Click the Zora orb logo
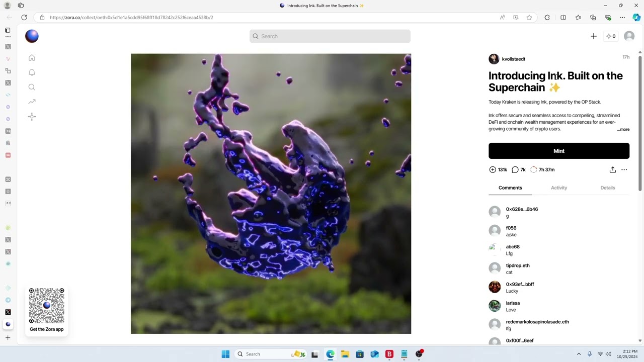This screenshot has width=644, height=362. tap(32, 36)
